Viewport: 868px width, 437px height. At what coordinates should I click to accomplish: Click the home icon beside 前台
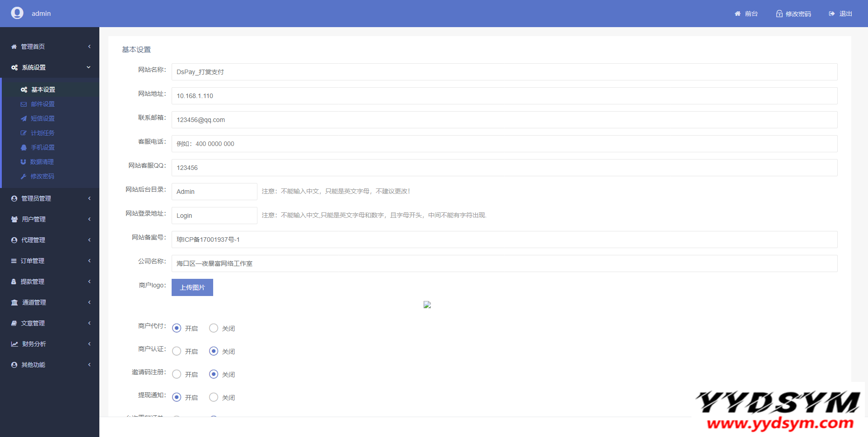[737, 14]
